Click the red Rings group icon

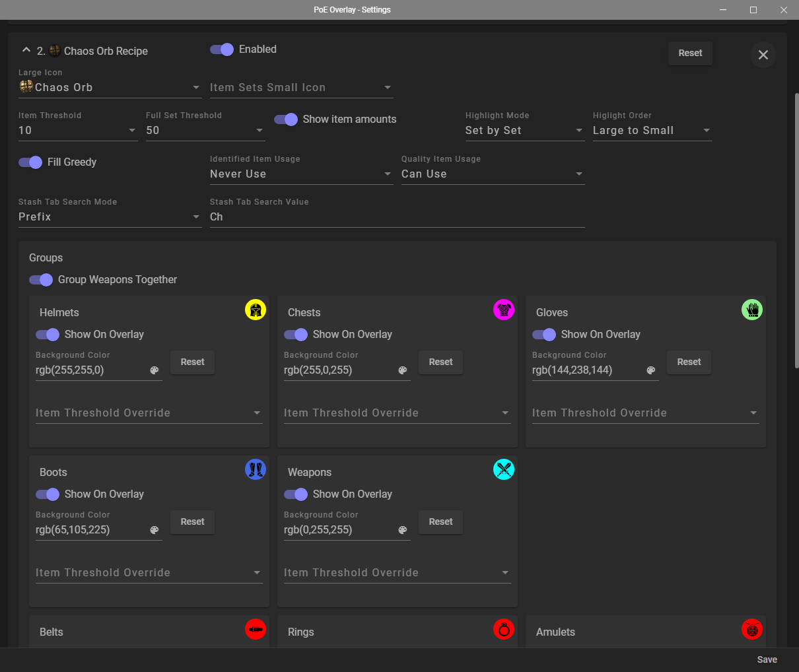pos(504,629)
